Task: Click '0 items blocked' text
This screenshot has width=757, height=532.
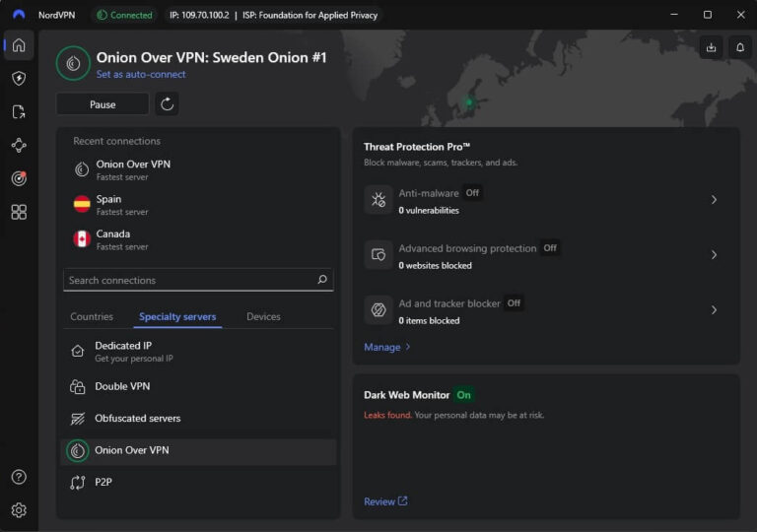Action: click(429, 320)
